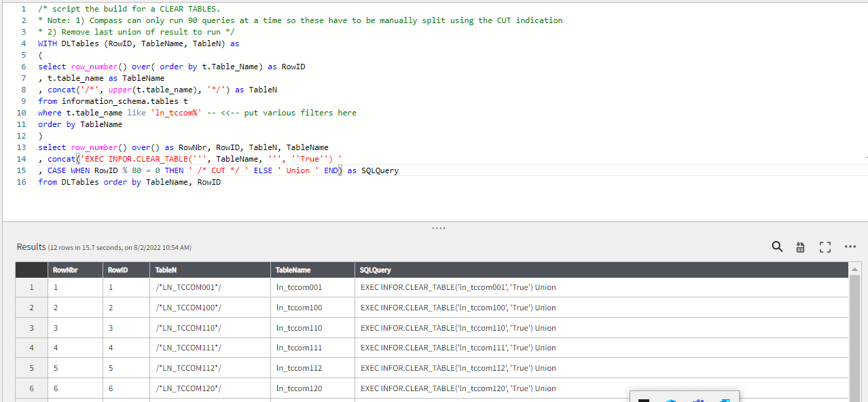Click the 'order by TableName' code line
Viewport: 868px width, 402px height.
coord(80,124)
